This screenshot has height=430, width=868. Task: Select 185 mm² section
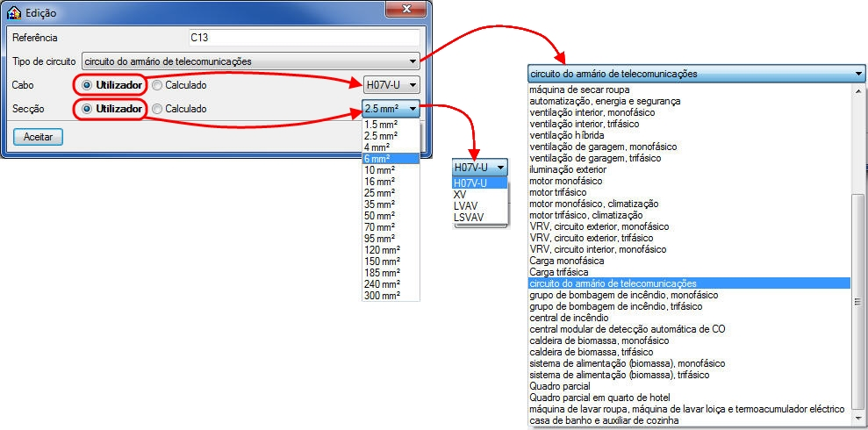(391, 273)
